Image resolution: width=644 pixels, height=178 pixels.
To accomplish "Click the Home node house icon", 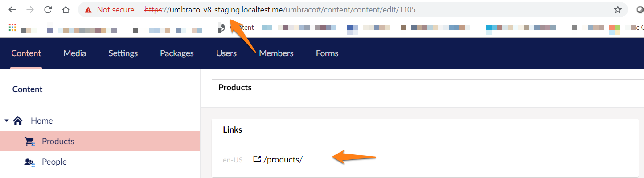I will click(x=18, y=121).
